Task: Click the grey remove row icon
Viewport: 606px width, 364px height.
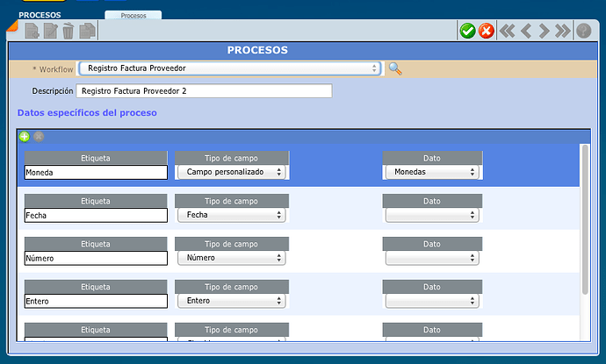Action: (39, 137)
